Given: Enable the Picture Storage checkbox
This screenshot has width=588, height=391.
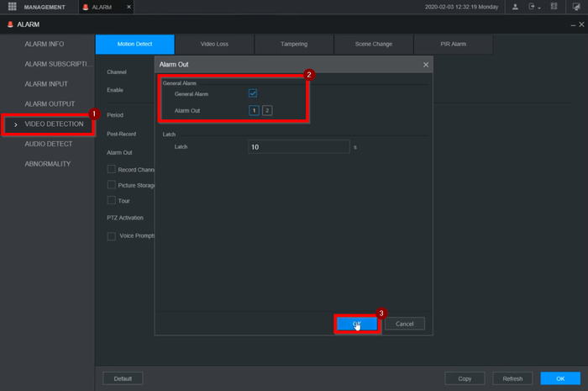Looking at the screenshot, I should (x=112, y=185).
